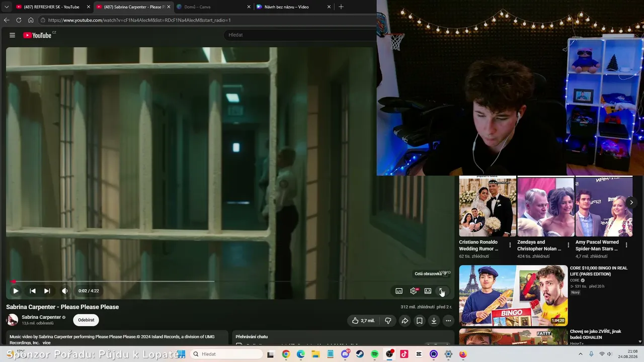This screenshot has width=644, height=362.
Task: Go to the browser home page
Action: pyautogui.click(x=31, y=20)
